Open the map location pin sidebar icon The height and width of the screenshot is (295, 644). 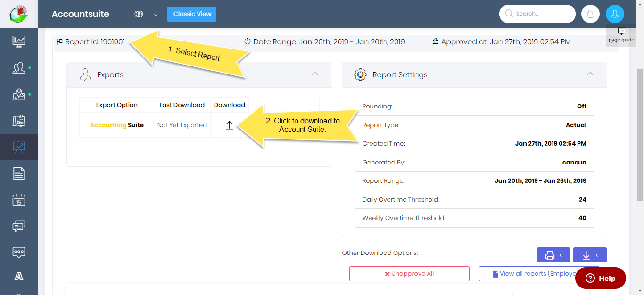tap(19, 94)
